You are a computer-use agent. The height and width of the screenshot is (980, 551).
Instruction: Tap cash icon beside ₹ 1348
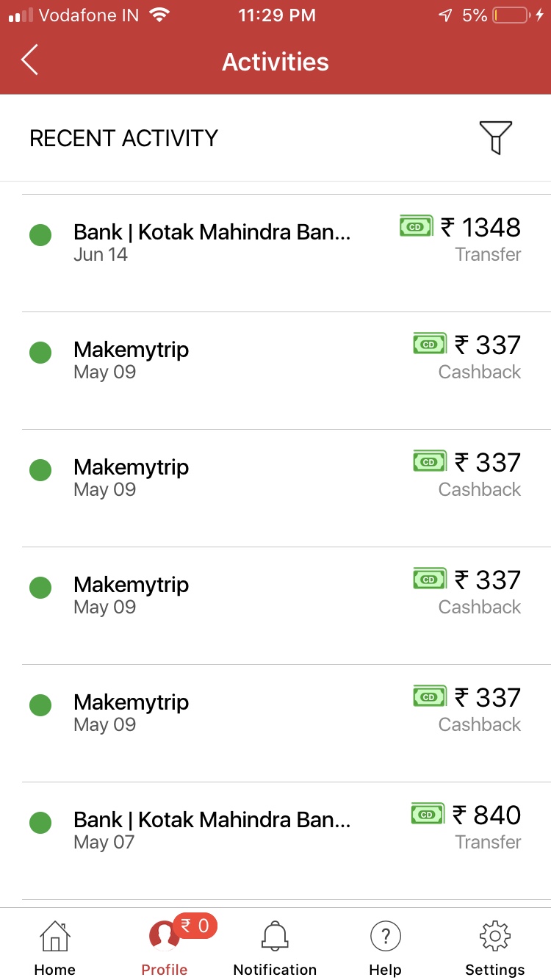tap(416, 227)
